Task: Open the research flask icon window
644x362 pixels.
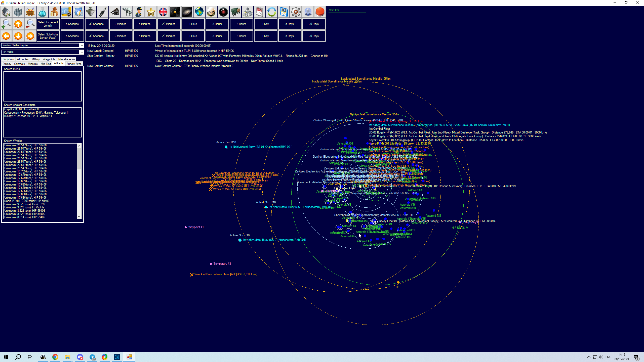Action: coord(42,12)
